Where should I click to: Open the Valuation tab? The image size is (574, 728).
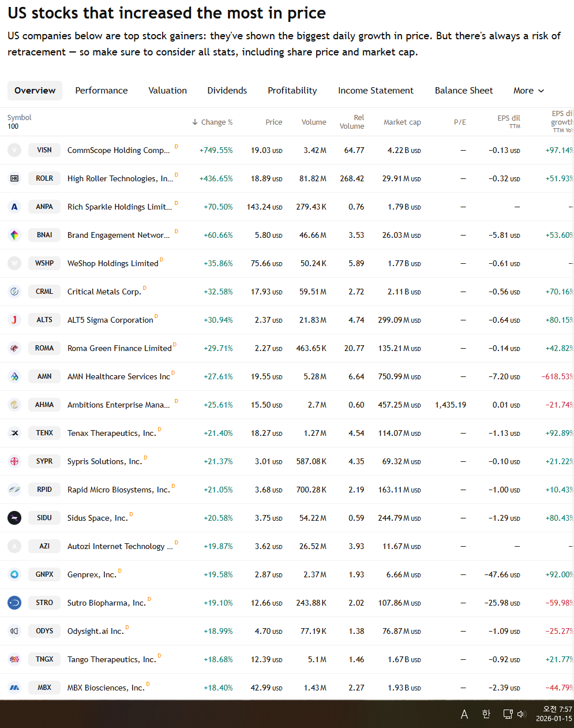pos(167,91)
